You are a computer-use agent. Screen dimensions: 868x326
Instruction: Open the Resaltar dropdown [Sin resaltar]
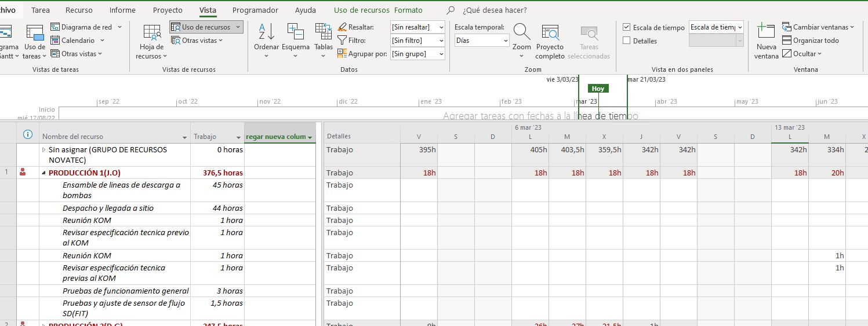[417, 27]
